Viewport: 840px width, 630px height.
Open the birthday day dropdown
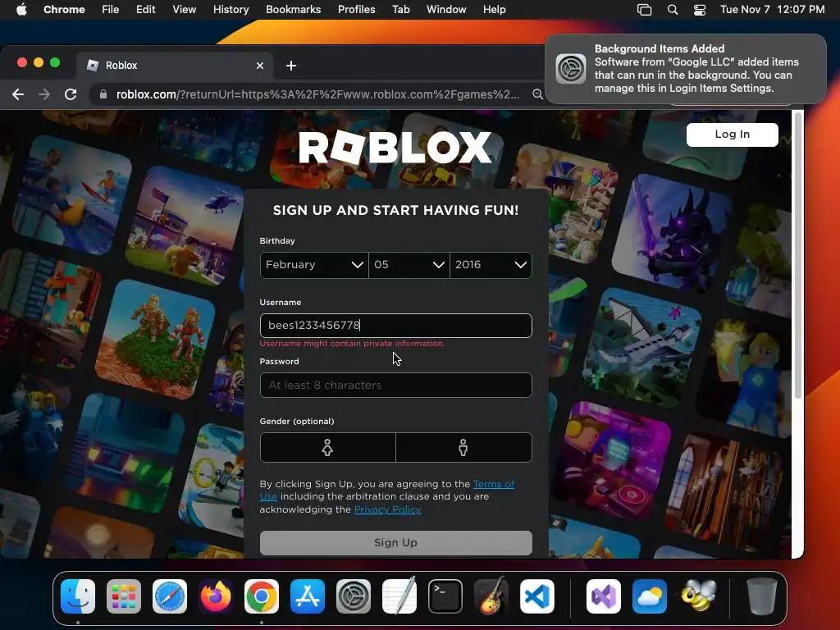pos(409,265)
